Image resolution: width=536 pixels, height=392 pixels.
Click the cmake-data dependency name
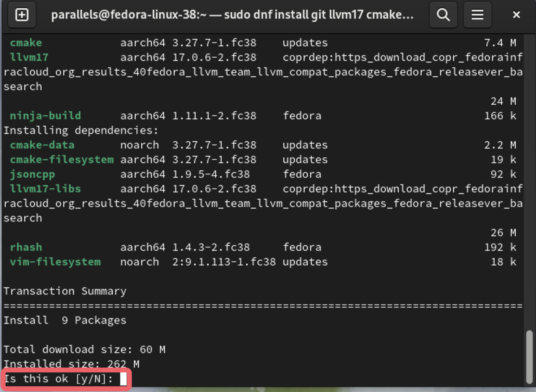(42, 145)
